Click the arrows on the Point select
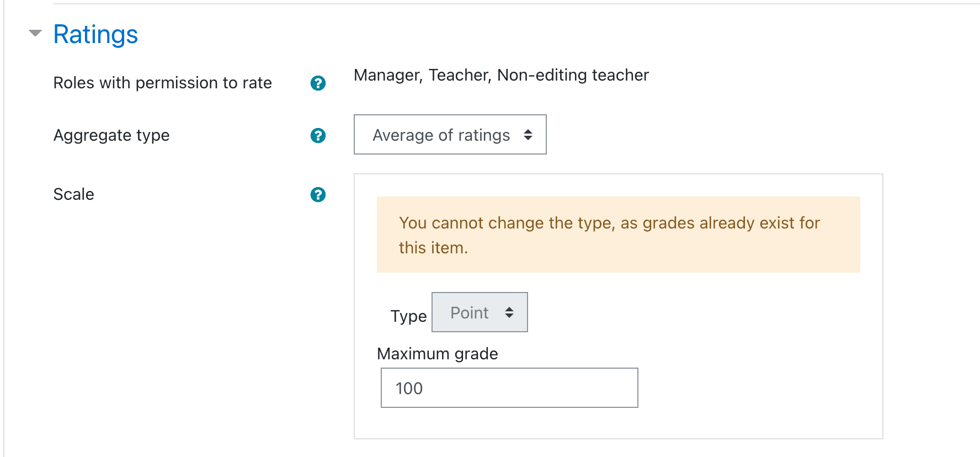 click(509, 312)
